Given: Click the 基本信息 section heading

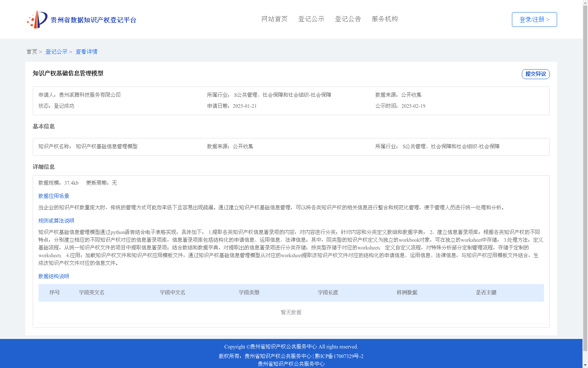Looking at the screenshot, I should click(x=44, y=126).
